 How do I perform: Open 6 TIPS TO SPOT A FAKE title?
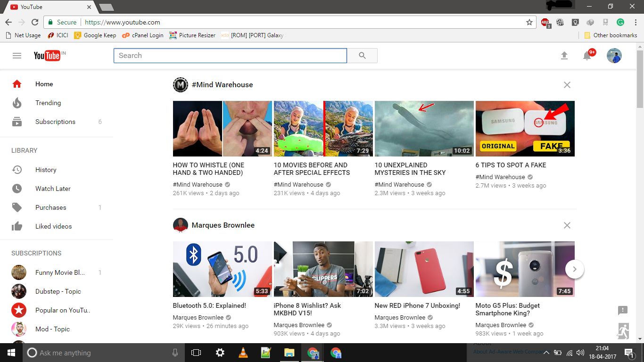pyautogui.click(x=511, y=165)
